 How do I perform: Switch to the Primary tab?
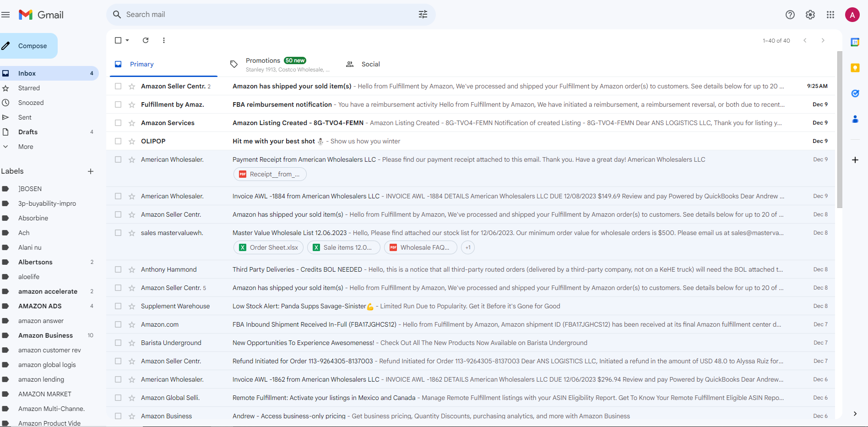(163, 64)
